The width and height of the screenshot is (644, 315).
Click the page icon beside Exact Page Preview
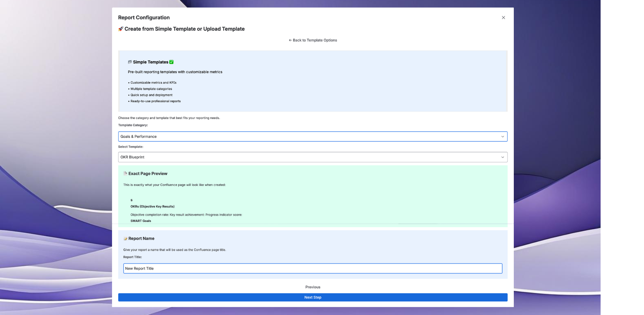pyautogui.click(x=125, y=174)
